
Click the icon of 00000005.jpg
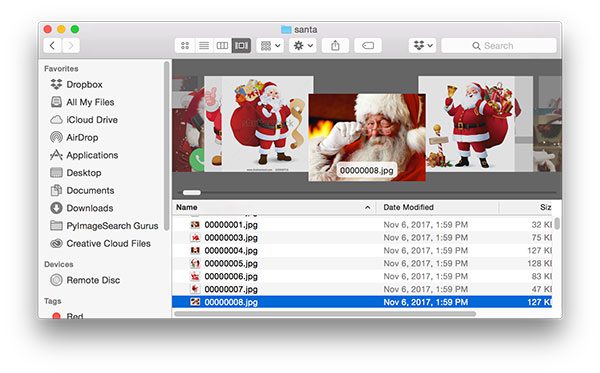coord(195,263)
